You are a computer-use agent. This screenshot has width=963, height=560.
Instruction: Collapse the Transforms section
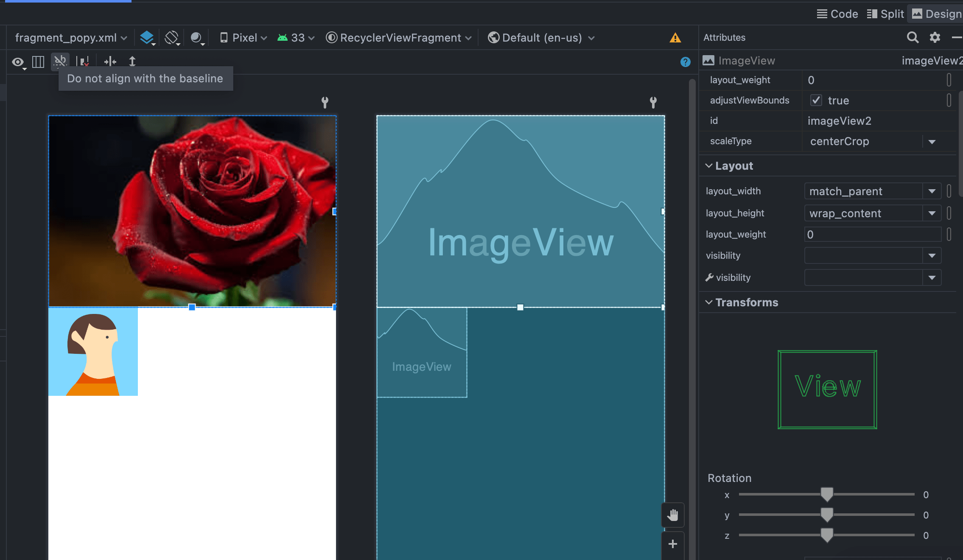709,302
